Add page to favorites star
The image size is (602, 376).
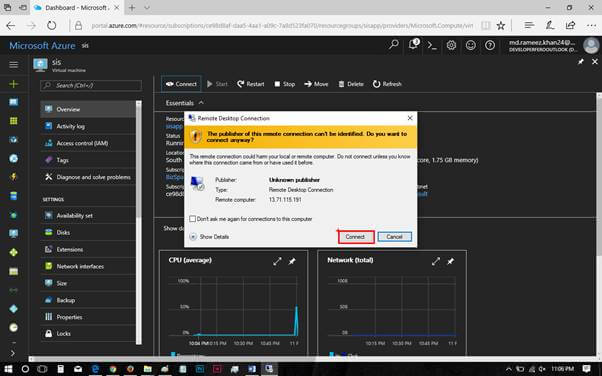pyautogui.click(x=501, y=26)
